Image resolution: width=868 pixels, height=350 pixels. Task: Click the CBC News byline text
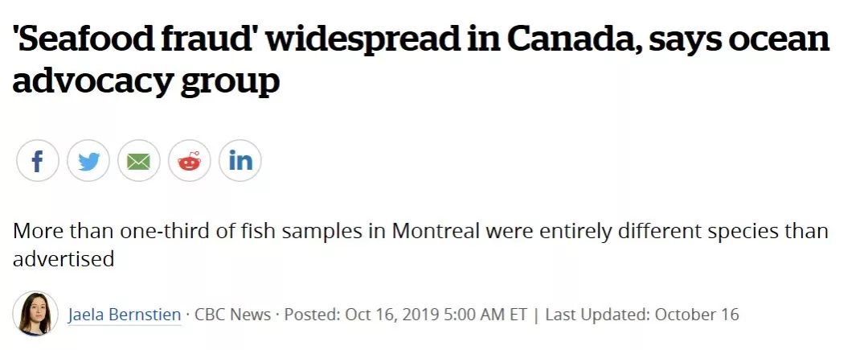pos(233,315)
